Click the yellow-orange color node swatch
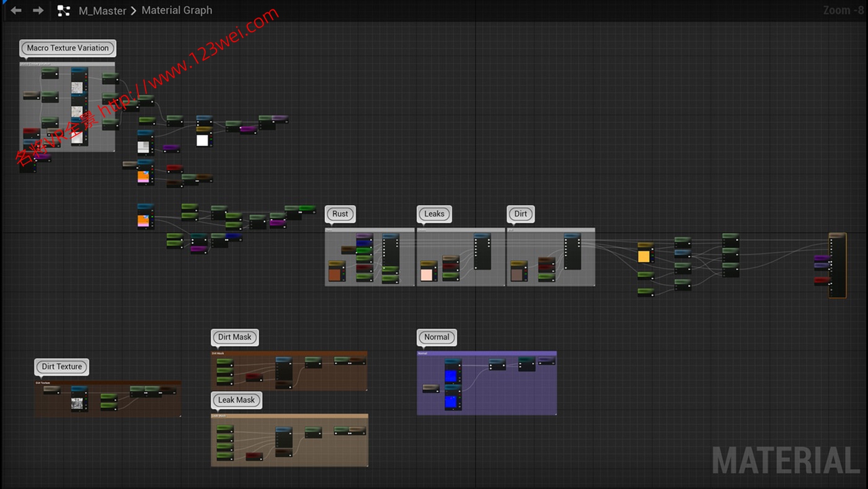 (x=644, y=256)
